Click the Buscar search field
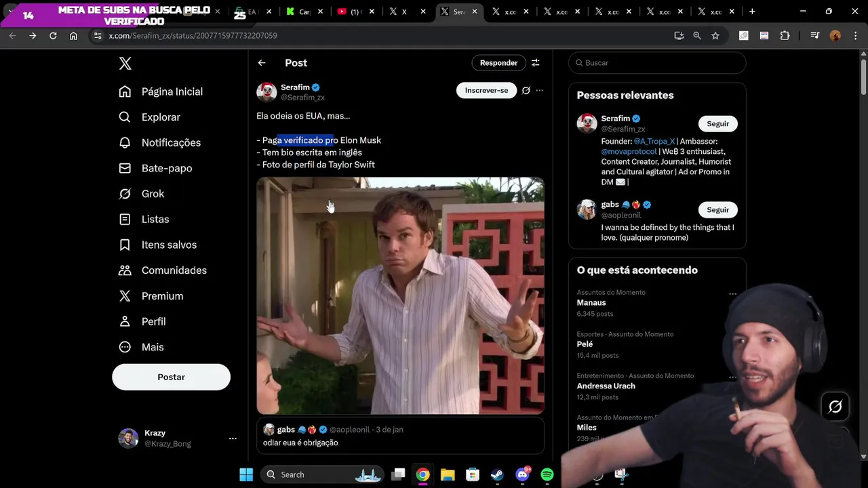This screenshot has height=488, width=868. pyautogui.click(x=657, y=63)
